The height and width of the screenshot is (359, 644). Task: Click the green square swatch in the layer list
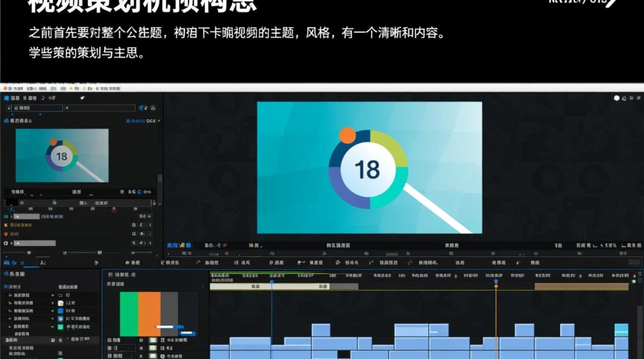[x=61, y=327]
